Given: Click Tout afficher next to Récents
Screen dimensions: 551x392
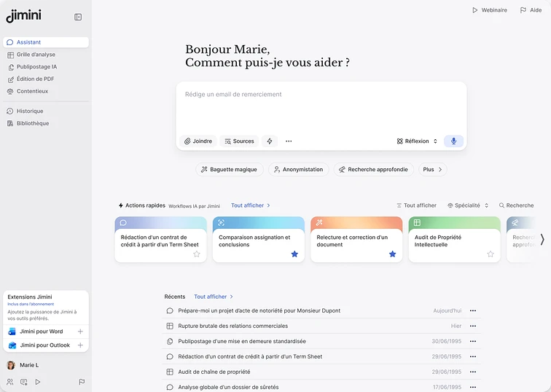Looking at the screenshot, I should pyautogui.click(x=214, y=297).
